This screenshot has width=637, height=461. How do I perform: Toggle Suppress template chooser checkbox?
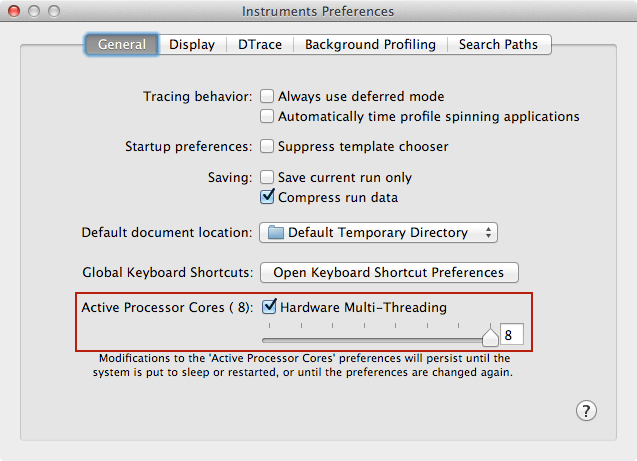(x=267, y=146)
